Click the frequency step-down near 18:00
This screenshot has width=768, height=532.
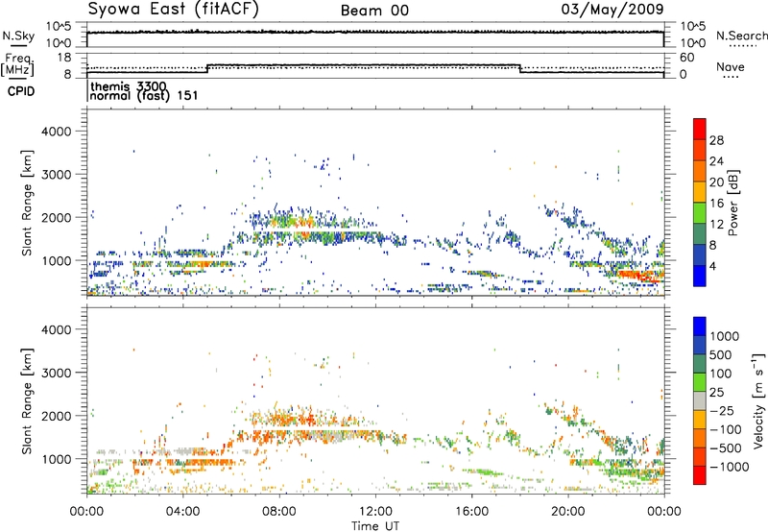(519, 68)
